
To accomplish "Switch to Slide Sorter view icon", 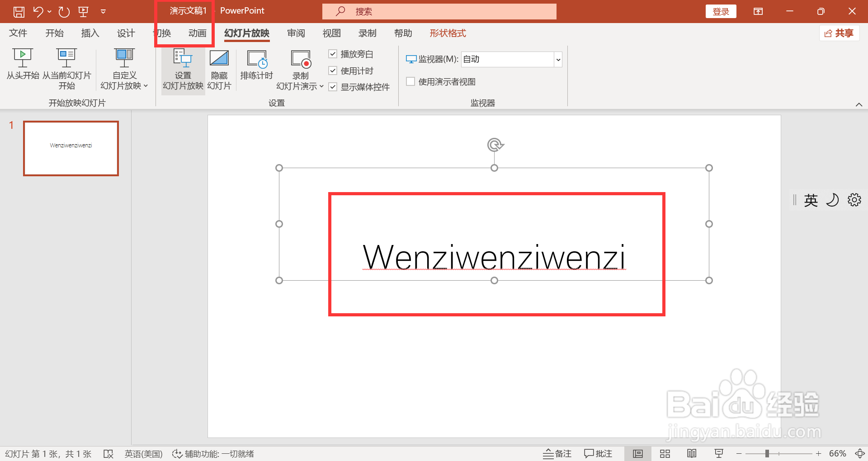I will click(665, 454).
